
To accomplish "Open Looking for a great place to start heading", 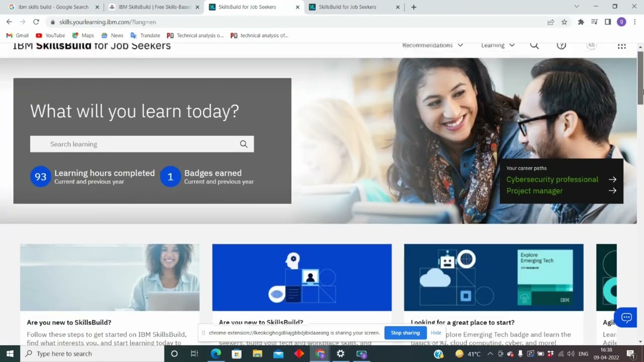I will coord(462,322).
